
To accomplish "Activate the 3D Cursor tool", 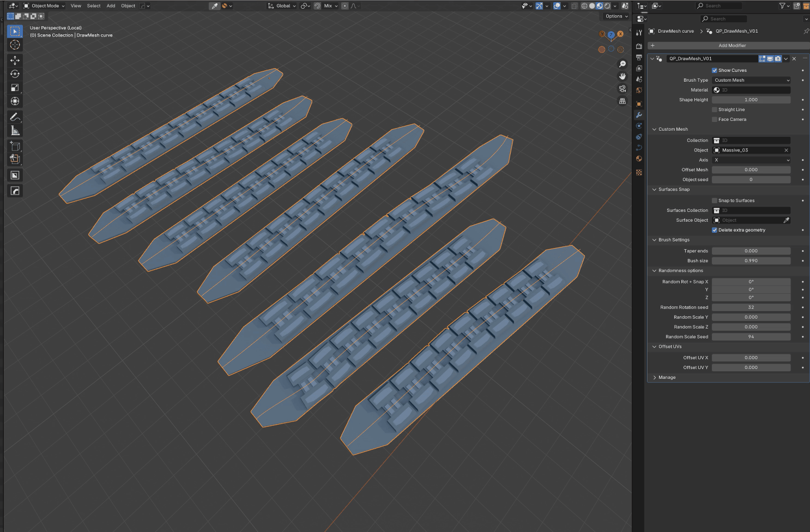I will tap(15, 45).
